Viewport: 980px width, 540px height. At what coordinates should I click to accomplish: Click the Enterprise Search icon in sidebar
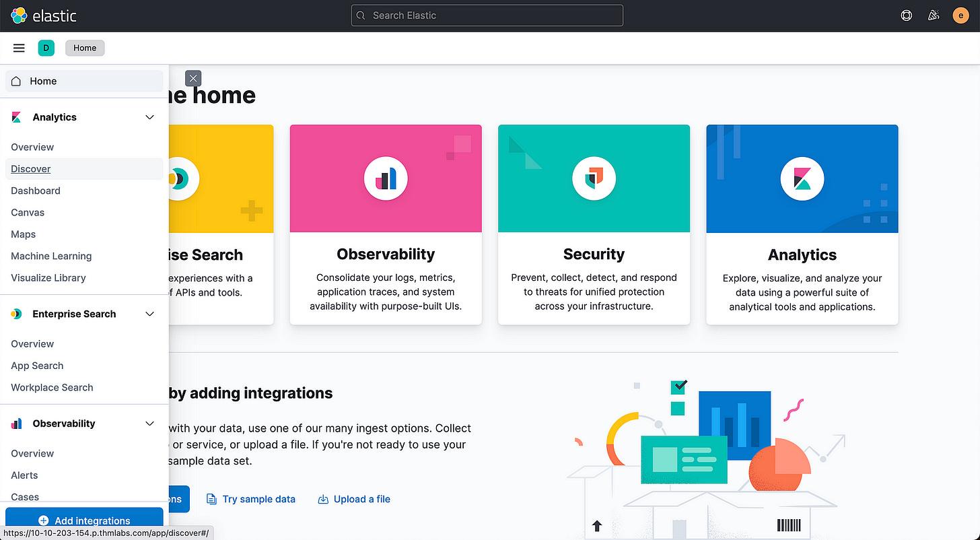click(17, 314)
